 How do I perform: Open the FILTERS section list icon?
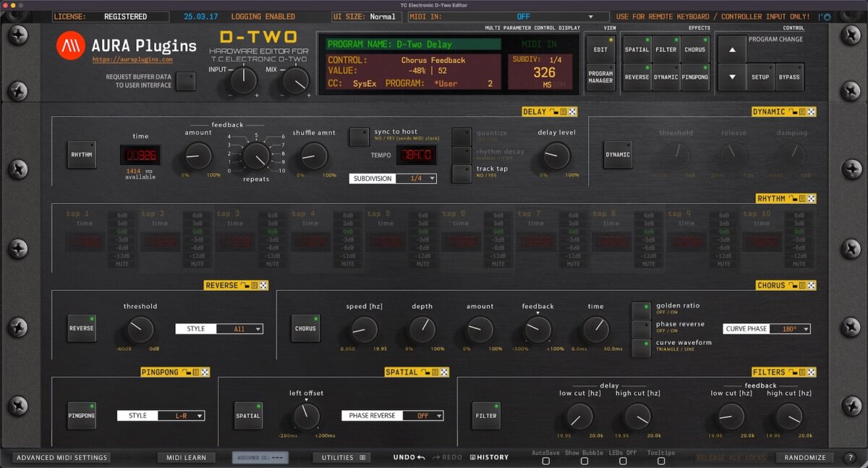coord(803,373)
